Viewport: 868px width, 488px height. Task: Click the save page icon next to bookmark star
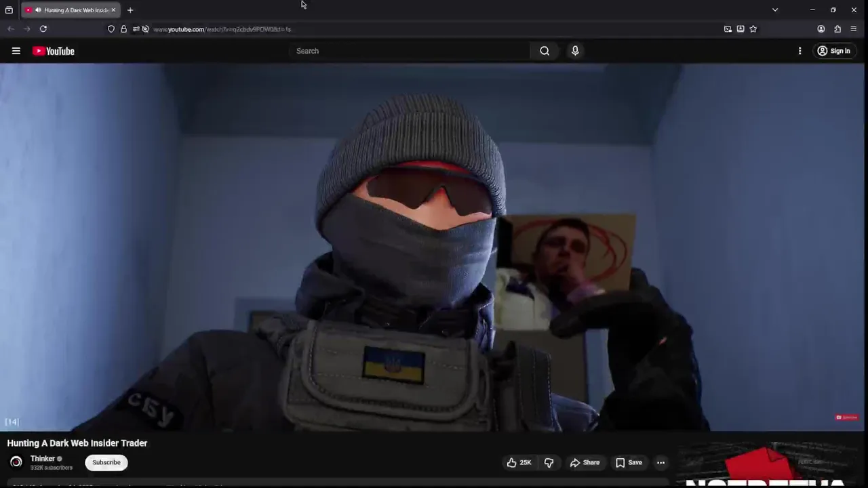pos(741,29)
